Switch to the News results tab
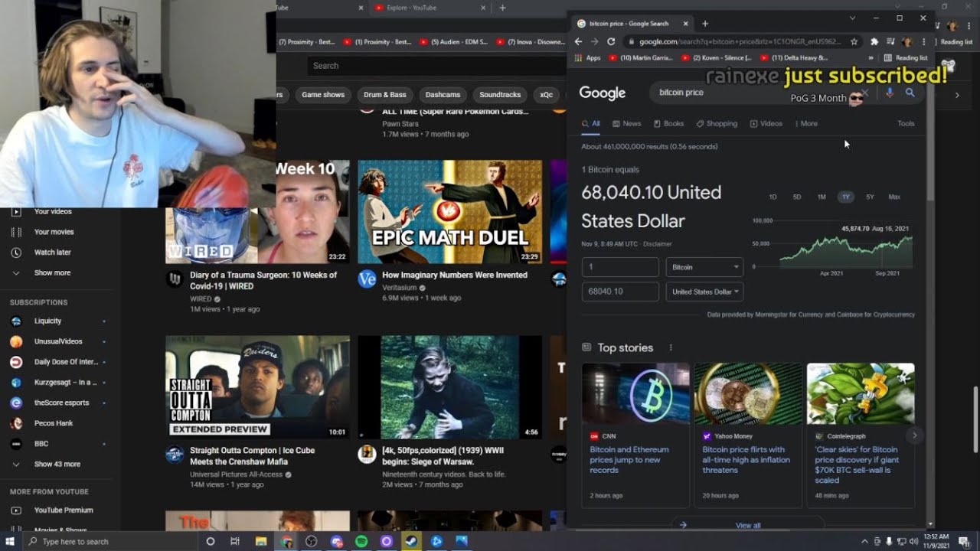This screenshot has width=980, height=551. (x=626, y=123)
